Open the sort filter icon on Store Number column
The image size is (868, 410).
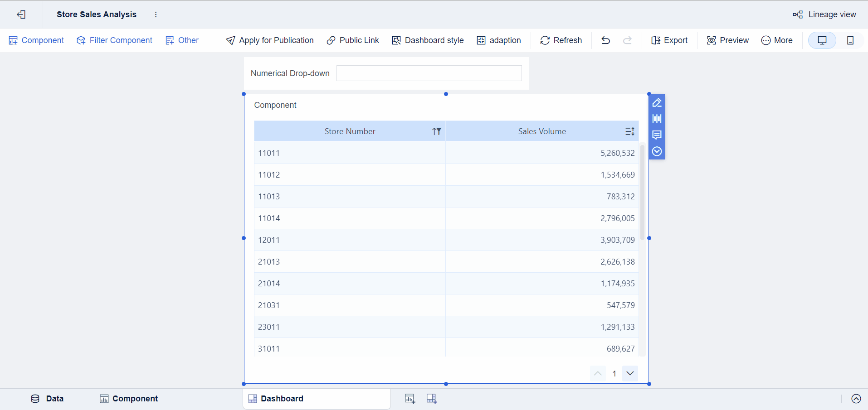[437, 131]
